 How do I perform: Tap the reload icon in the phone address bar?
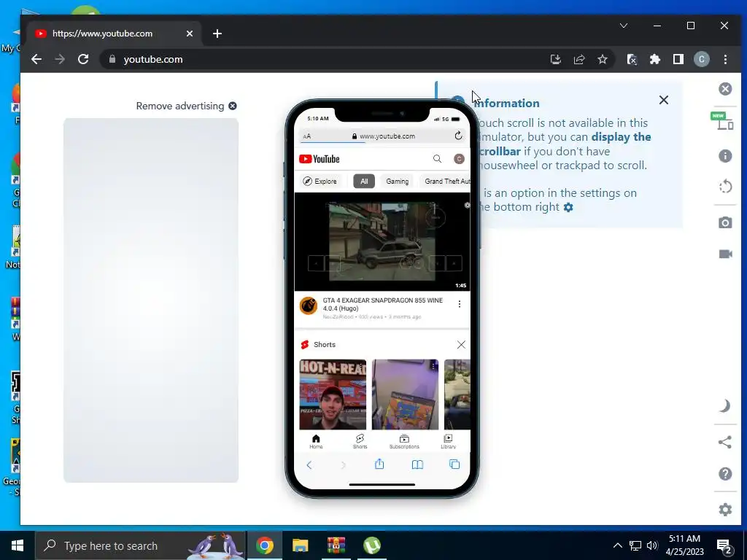458,136
